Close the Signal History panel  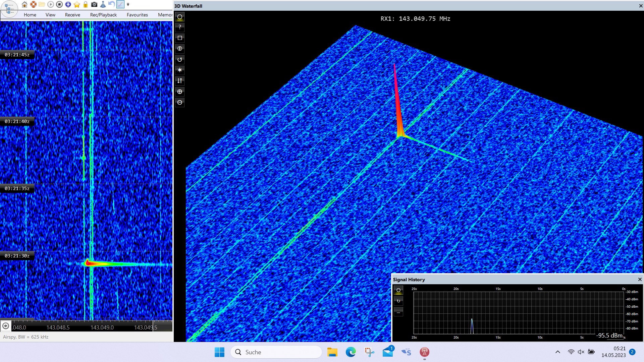640,279
